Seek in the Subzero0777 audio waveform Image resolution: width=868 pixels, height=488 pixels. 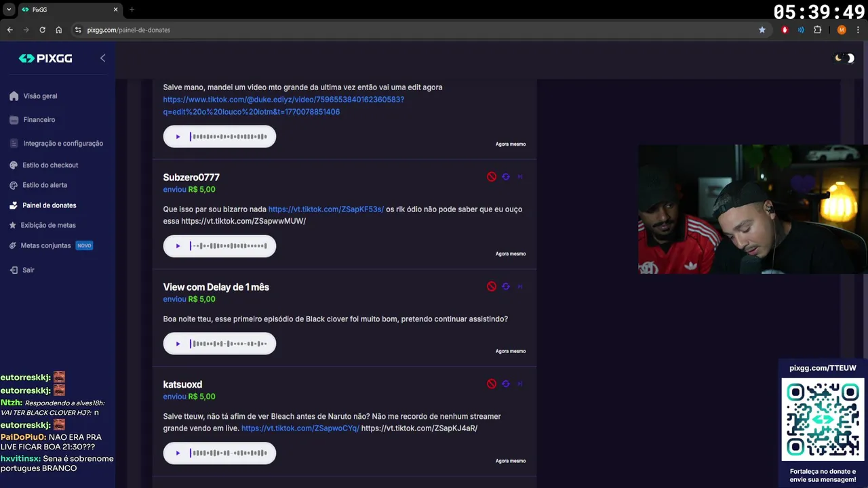click(229, 246)
